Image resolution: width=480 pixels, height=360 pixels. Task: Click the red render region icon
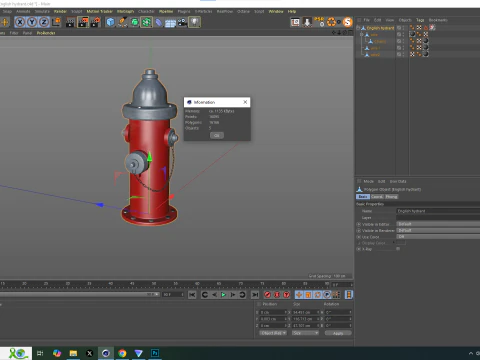tap(295, 22)
